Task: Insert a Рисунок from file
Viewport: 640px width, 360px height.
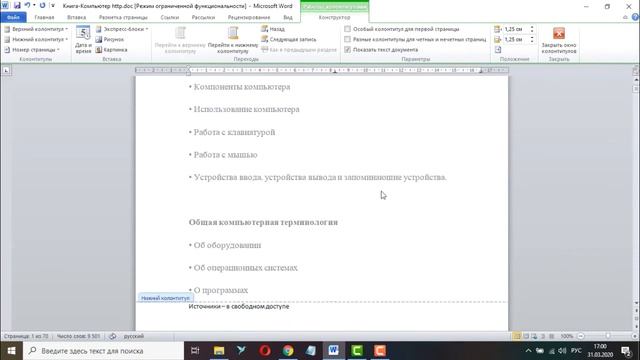Action: [109, 40]
